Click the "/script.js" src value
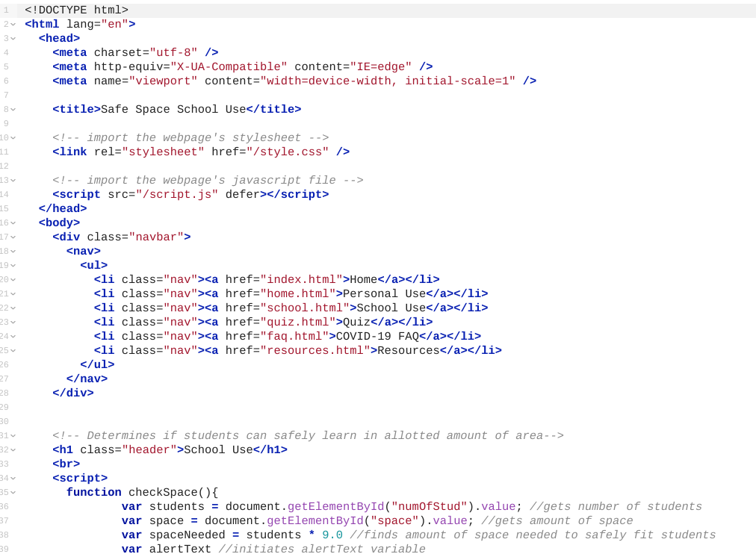The height and width of the screenshot is (554, 756). 177,194
